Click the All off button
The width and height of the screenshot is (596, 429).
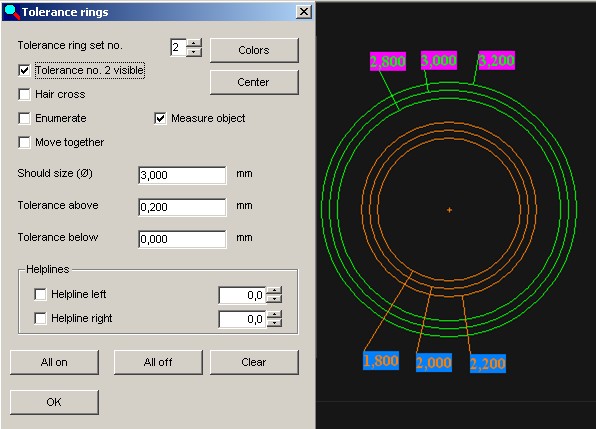[x=158, y=362]
